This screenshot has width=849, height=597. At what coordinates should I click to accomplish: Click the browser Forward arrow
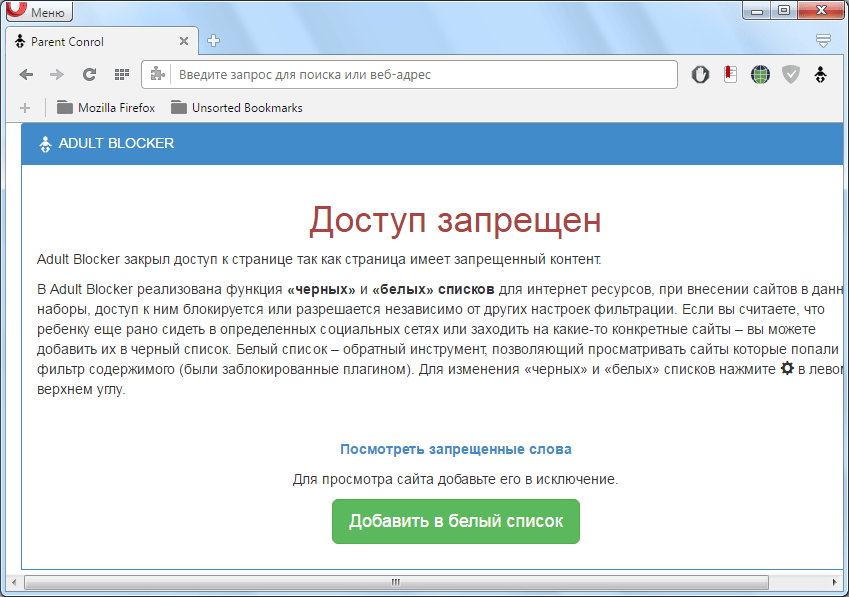[x=57, y=75]
